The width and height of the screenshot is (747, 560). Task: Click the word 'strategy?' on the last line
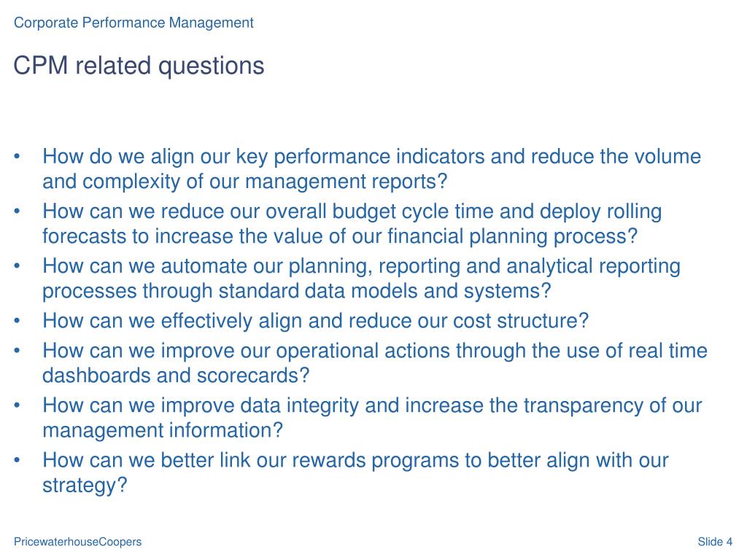coord(85,486)
